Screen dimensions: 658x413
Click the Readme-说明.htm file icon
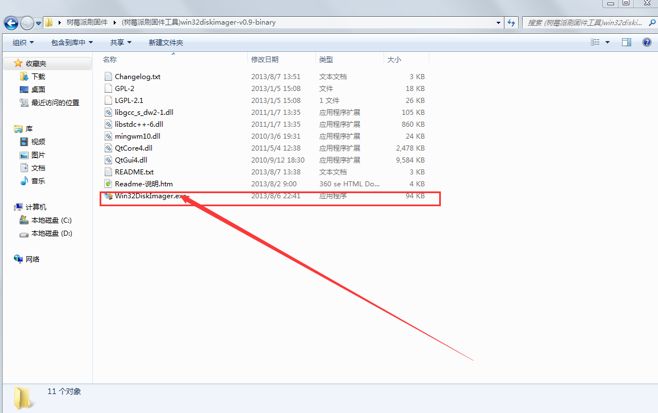coord(108,184)
